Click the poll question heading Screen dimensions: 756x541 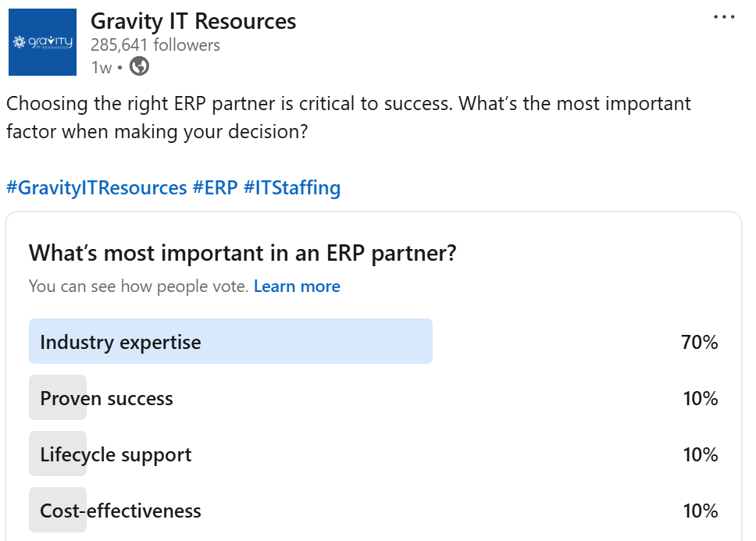242,253
